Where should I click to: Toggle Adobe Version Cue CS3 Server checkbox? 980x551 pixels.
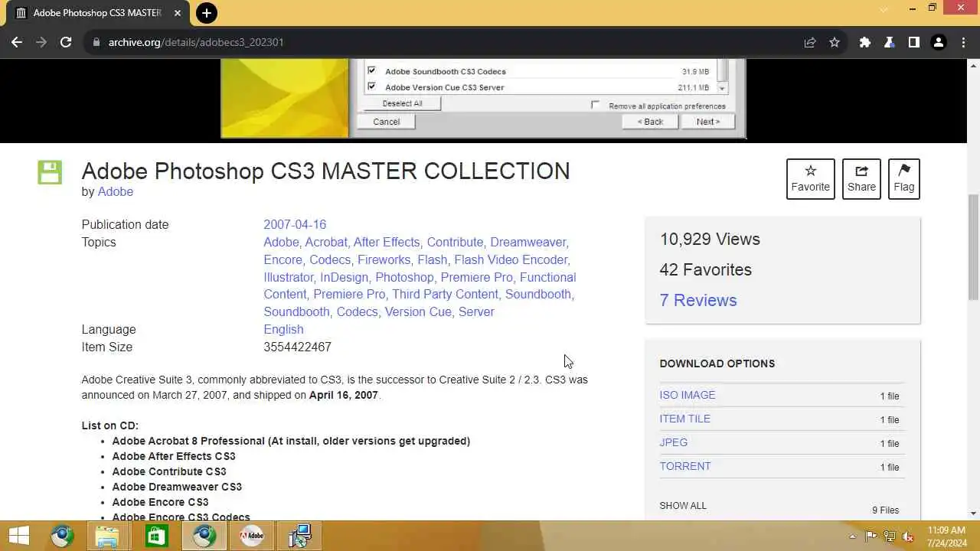[x=371, y=86]
